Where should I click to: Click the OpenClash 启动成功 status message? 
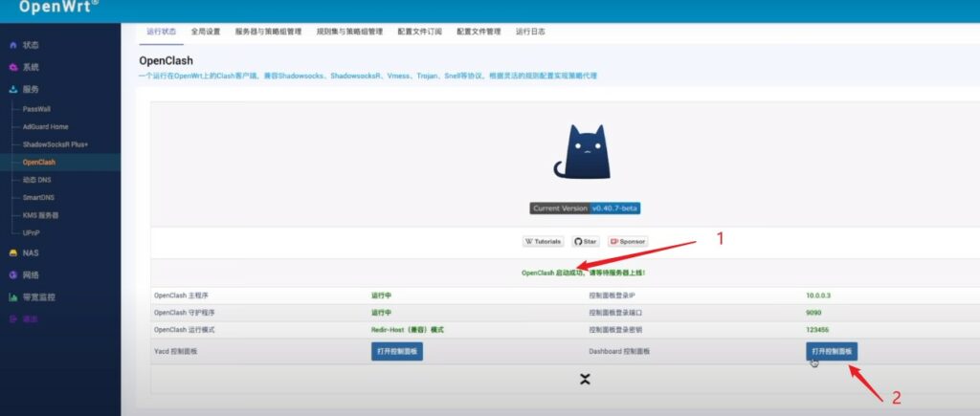click(584, 273)
